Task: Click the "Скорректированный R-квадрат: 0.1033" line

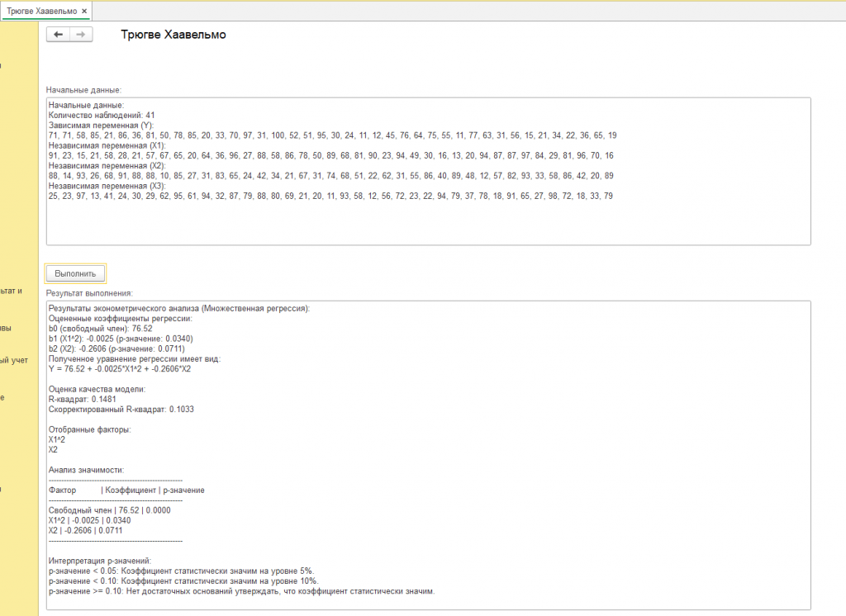Action: coord(126,410)
